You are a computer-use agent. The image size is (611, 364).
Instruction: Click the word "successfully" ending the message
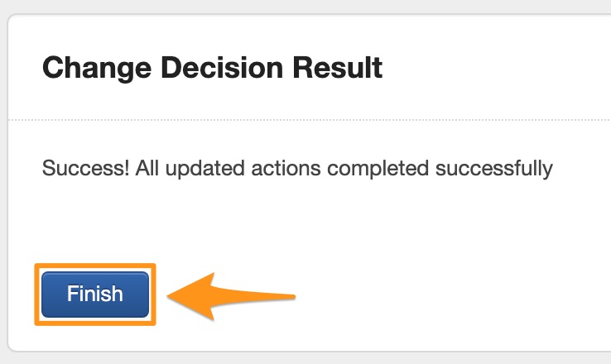[x=491, y=170]
